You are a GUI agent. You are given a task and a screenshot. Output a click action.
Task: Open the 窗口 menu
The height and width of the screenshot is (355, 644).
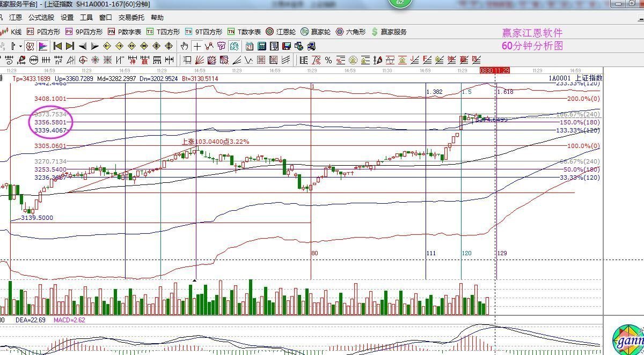(106, 18)
